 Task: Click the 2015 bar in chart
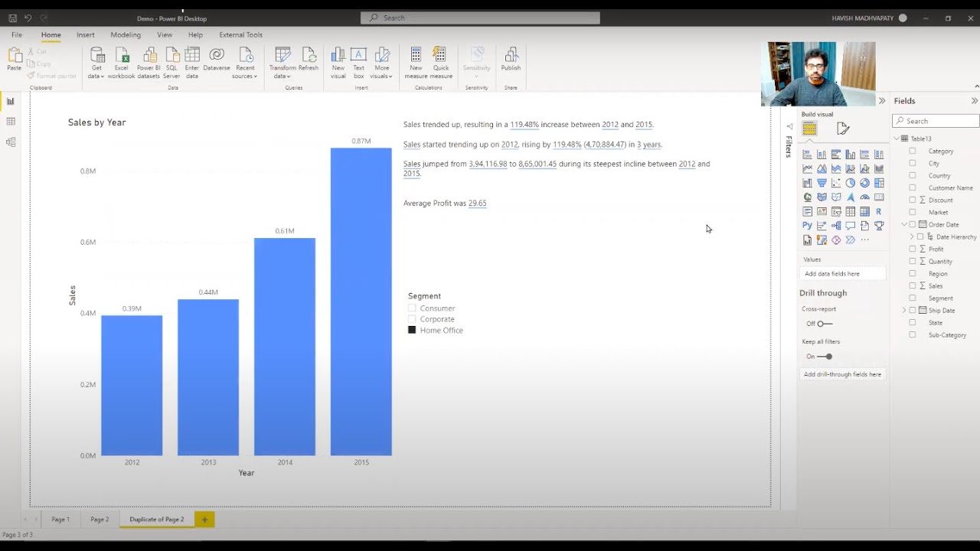pos(361,302)
